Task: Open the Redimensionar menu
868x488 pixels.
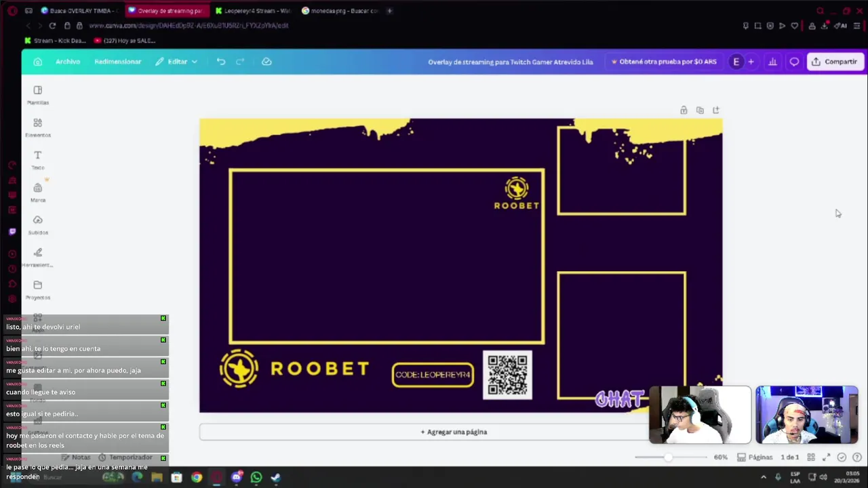Action: (118, 62)
